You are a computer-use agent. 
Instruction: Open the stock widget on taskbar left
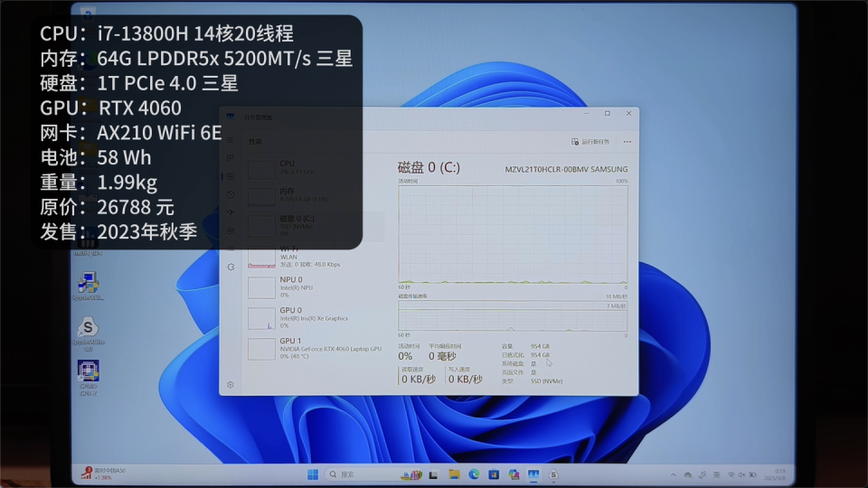point(103,474)
